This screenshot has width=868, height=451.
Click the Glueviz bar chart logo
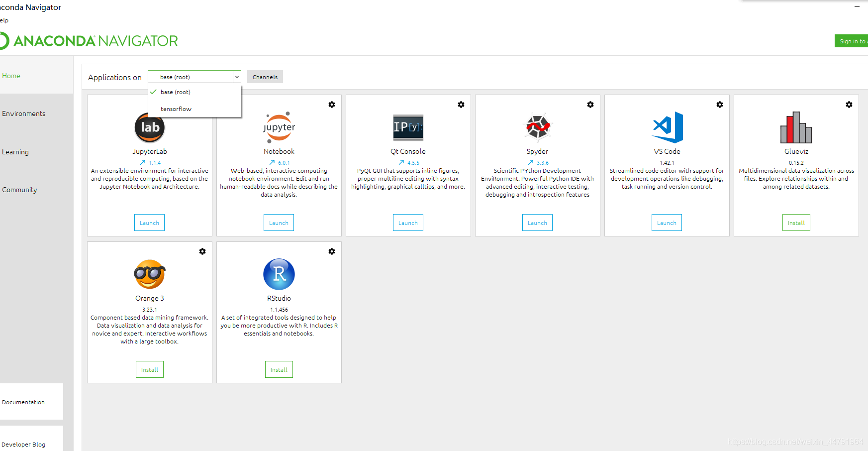tap(796, 127)
